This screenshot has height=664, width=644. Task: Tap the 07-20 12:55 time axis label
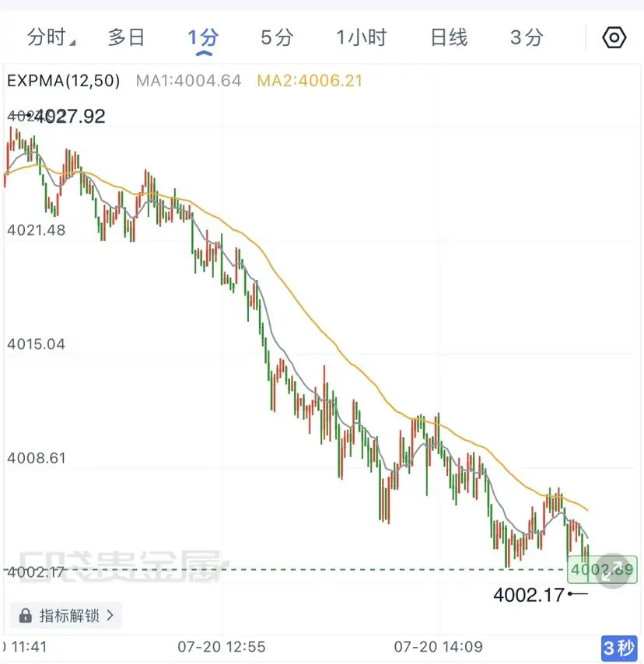(222, 647)
